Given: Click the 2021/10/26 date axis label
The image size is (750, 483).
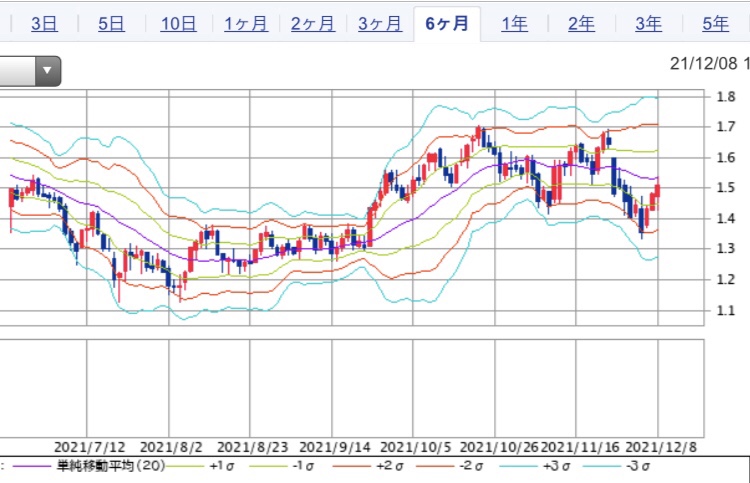Looking at the screenshot, I should 499,448.
